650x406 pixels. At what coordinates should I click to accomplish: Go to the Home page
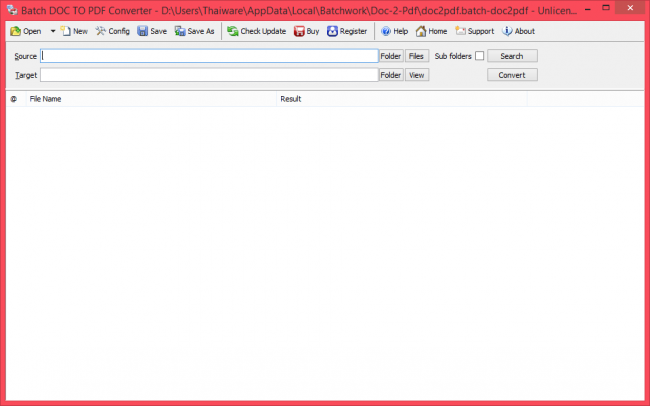pos(432,31)
